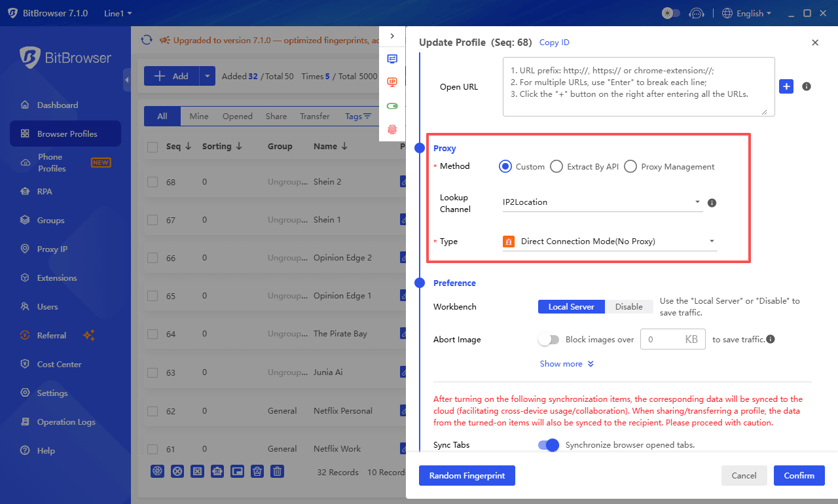Open the Lookup Channel IP2Location dropdown

pyautogui.click(x=602, y=202)
